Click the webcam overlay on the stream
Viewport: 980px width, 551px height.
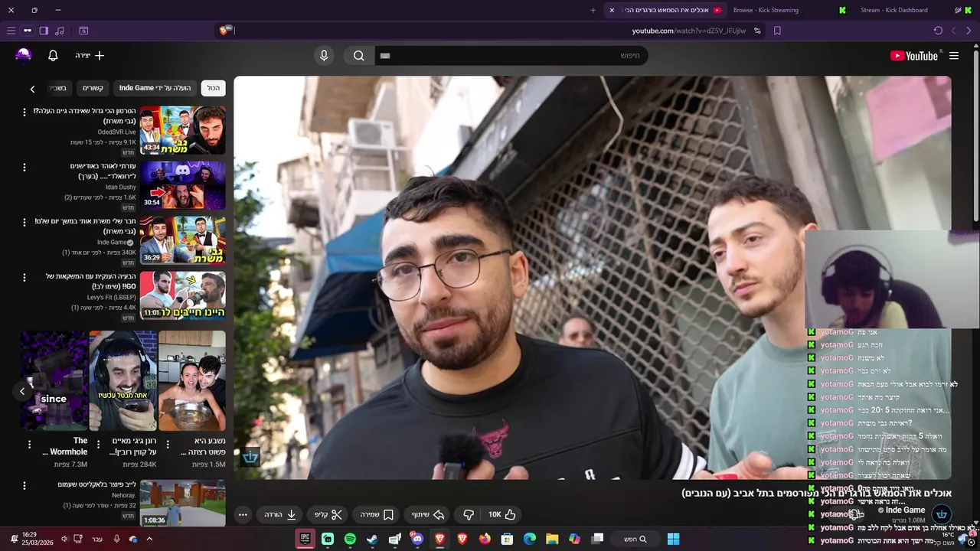click(892, 279)
